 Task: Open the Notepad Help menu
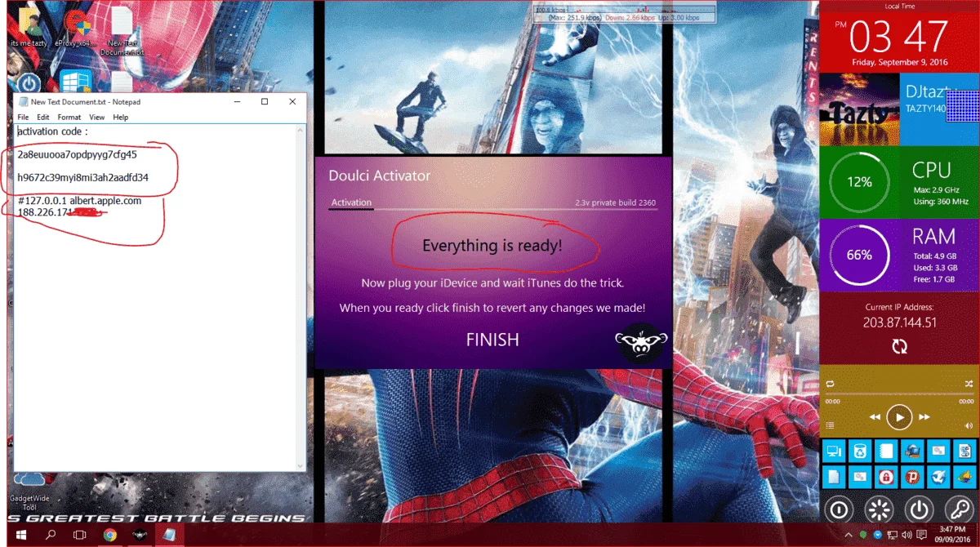pyautogui.click(x=120, y=118)
